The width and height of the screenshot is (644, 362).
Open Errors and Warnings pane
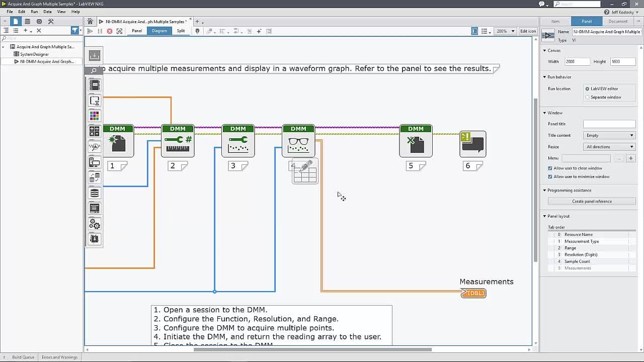(59, 357)
